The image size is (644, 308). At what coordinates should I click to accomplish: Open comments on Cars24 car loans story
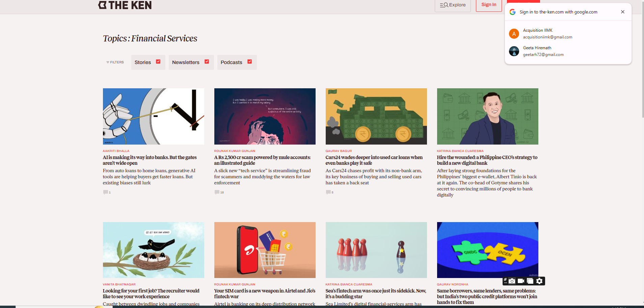click(x=329, y=192)
